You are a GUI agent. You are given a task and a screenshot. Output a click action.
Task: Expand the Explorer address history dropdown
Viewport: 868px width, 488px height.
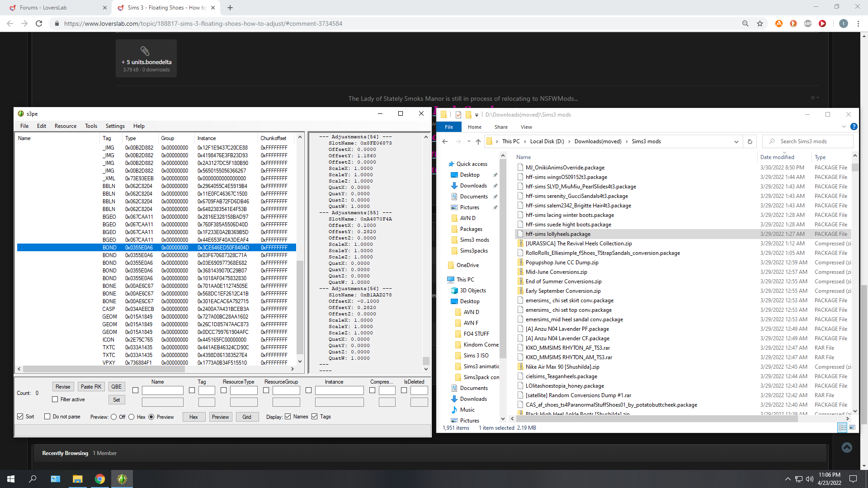(736, 141)
